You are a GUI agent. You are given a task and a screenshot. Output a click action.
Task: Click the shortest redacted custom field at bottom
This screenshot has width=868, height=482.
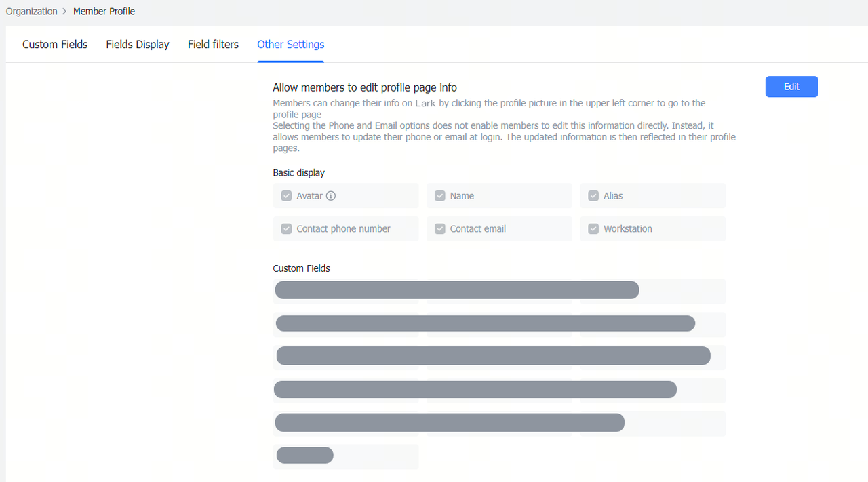coord(304,456)
